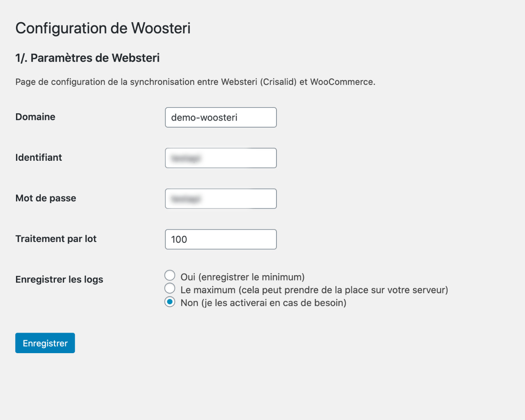This screenshot has height=420, width=525.
Task: Select the Oui radio button
Action: 170,275
